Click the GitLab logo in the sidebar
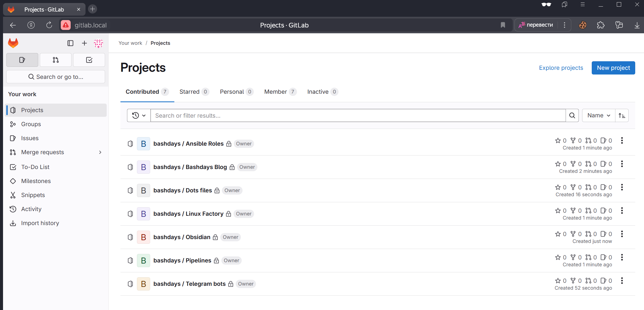This screenshot has width=644, height=310. (13, 43)
